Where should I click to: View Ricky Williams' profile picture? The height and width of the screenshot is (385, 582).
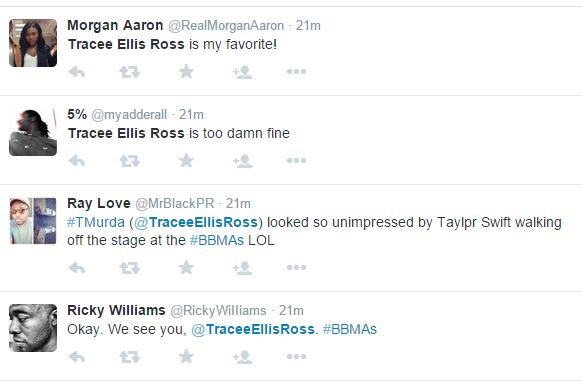[x=33, y=328]
